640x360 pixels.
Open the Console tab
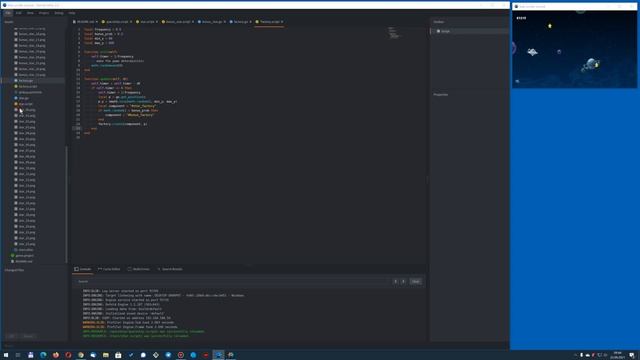[83, 269]
